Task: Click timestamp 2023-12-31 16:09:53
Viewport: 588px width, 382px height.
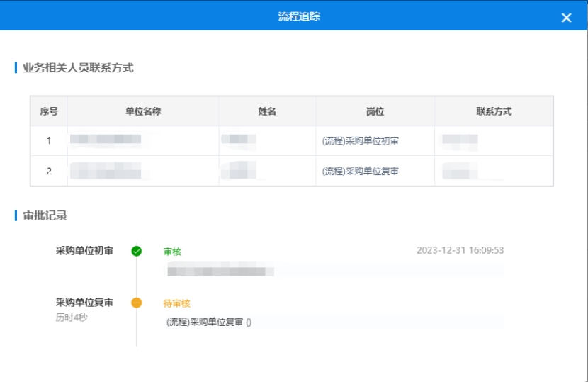Action: tap(460, 250)
